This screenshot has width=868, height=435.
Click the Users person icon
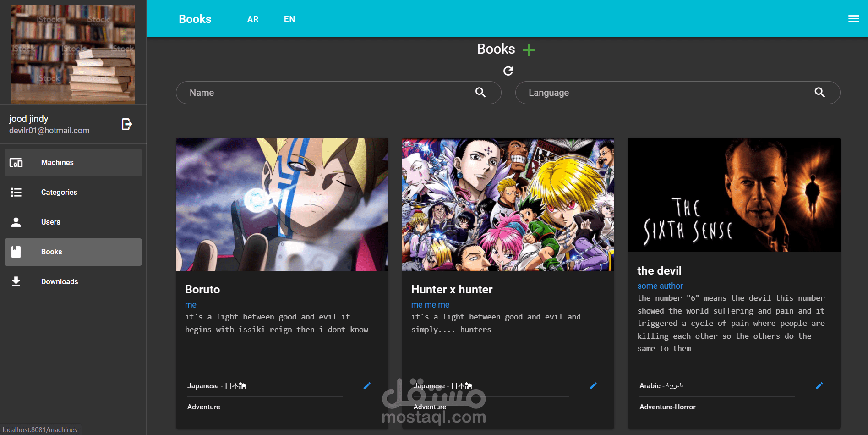pos(16,222)
